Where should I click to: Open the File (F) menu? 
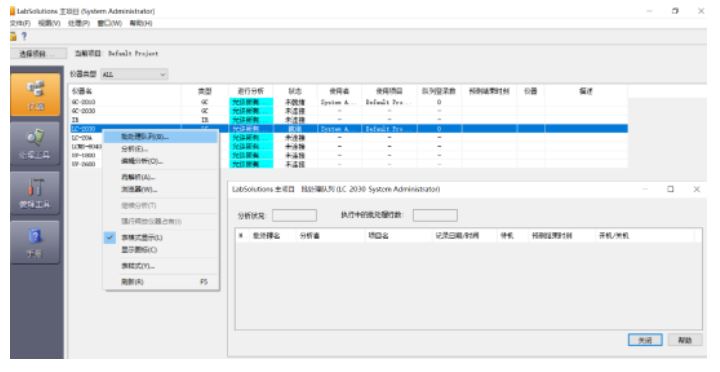[x=20, y=23]
